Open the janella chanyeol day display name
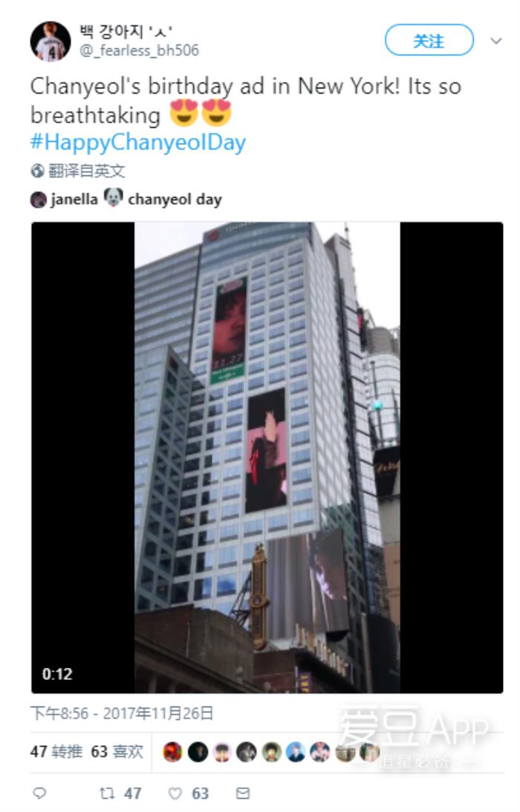520x812 pixels. 137,199
